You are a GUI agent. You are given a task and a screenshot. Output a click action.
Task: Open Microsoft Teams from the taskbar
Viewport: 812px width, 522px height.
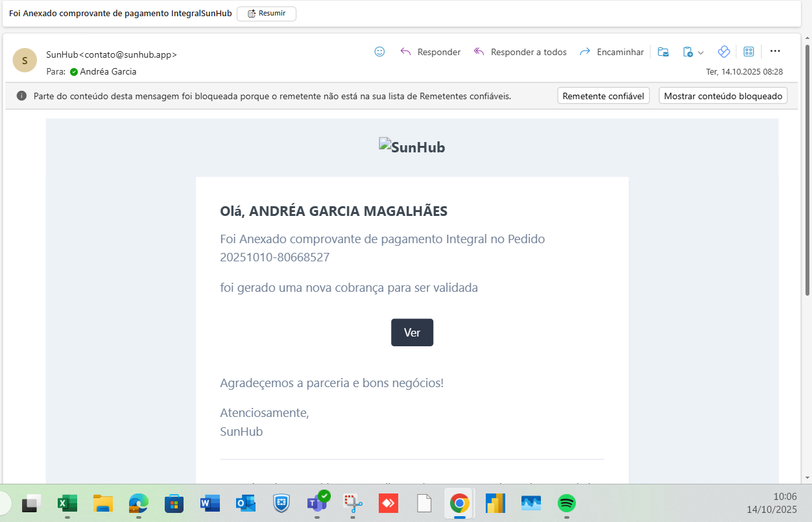(x=317, y=503)
